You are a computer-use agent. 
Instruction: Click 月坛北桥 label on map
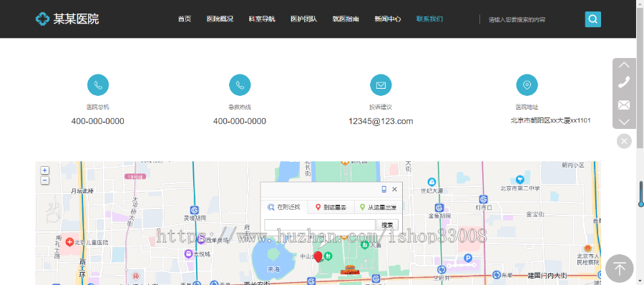pos(82,191)
